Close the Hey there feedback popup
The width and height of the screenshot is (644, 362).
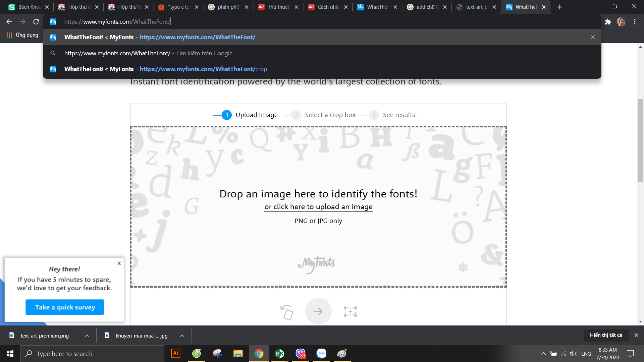click(x=119, y=263)
